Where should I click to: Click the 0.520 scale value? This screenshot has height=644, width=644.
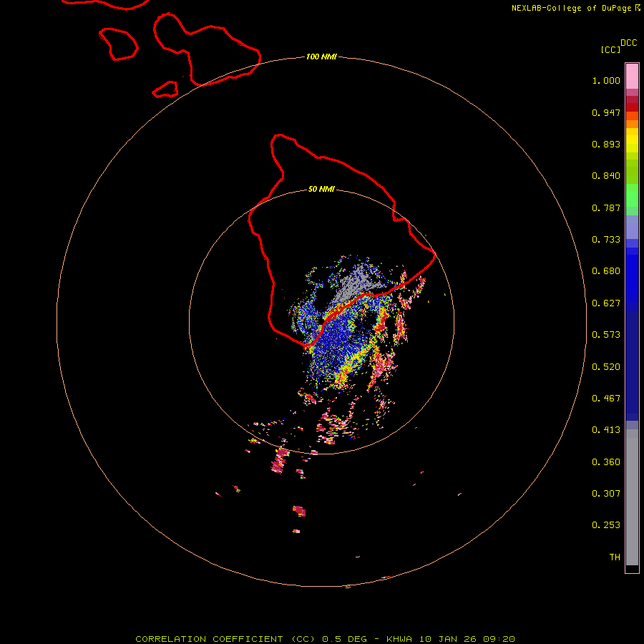click(606, 367)
